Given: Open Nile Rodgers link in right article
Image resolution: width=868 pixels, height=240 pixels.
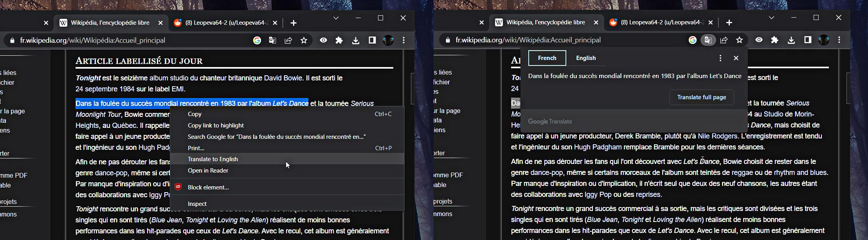Looking at the screenshot, I should pyautogui.click(x=717, y=136).
